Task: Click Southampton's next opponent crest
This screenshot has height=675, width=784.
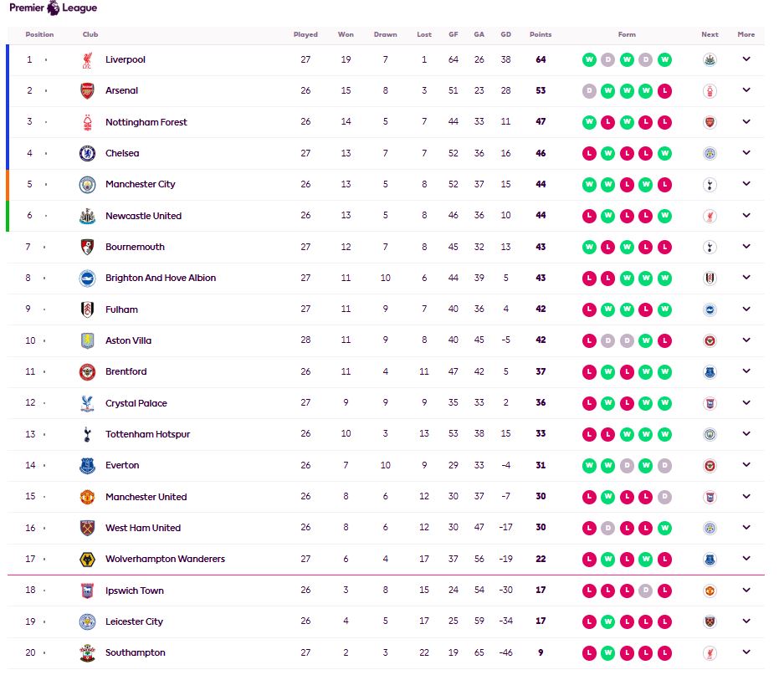Action: (x=710, y=652)
